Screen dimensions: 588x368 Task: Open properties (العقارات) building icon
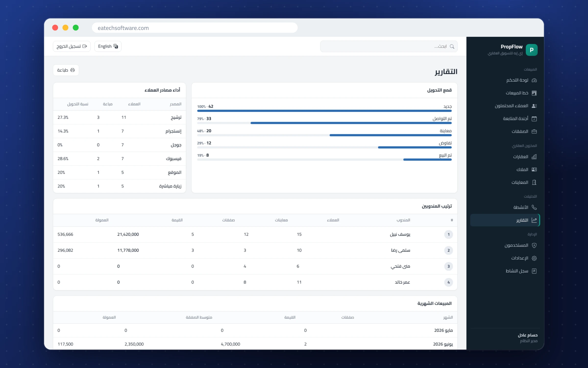pos(534,157)
